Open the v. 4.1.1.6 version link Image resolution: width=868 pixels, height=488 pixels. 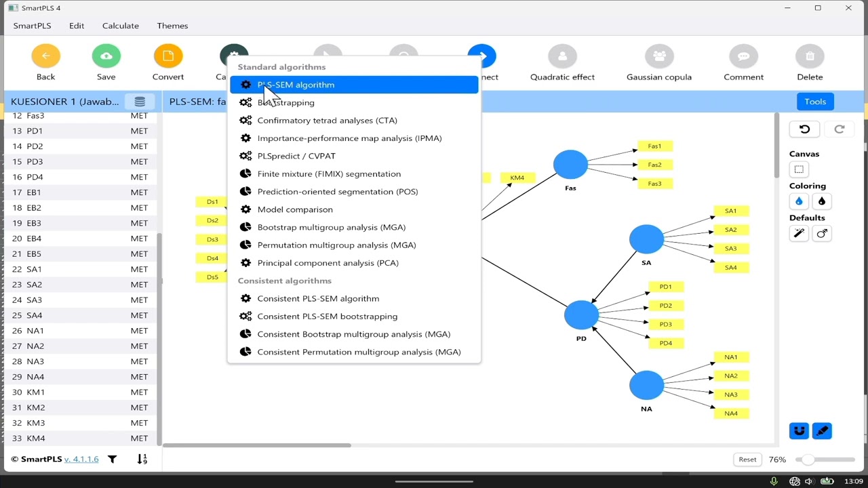coord(81,460)
